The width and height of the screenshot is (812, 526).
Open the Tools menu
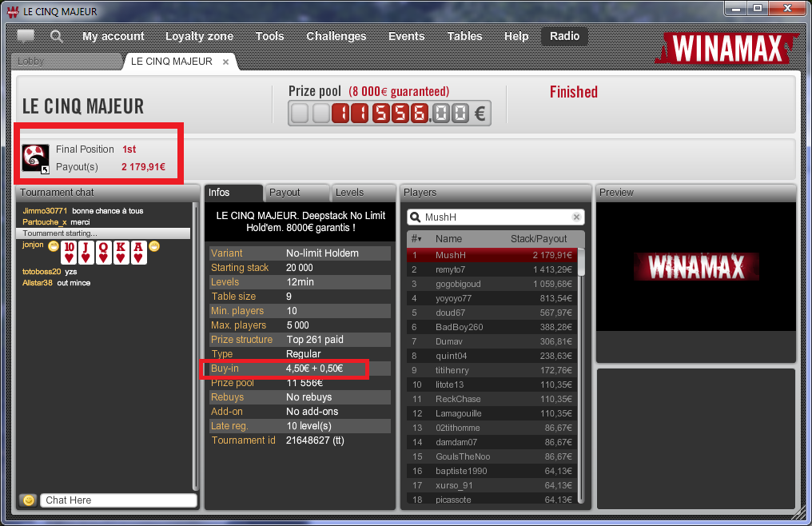(x=270, y=36)
